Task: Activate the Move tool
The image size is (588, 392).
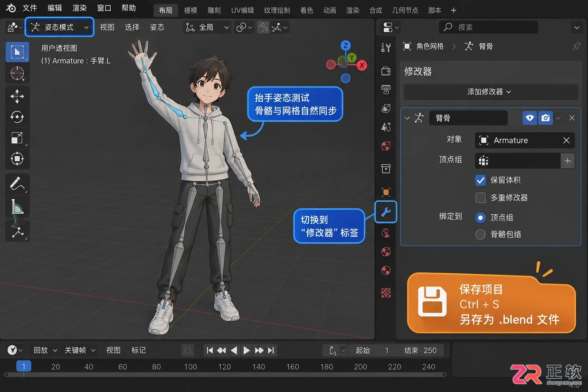Action: [17, 96]
